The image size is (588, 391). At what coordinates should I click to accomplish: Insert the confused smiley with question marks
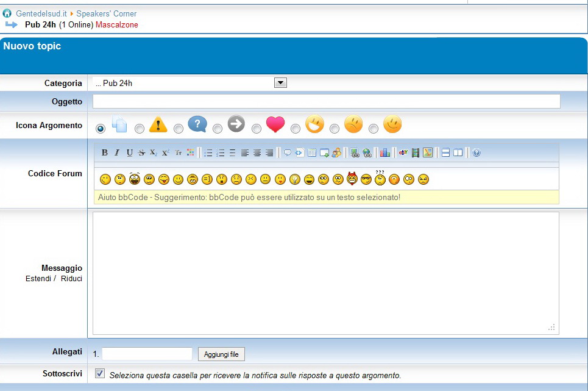380,178
